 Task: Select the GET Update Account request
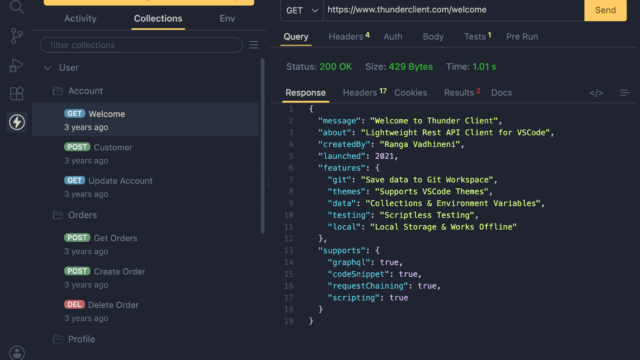pos(145,187)
